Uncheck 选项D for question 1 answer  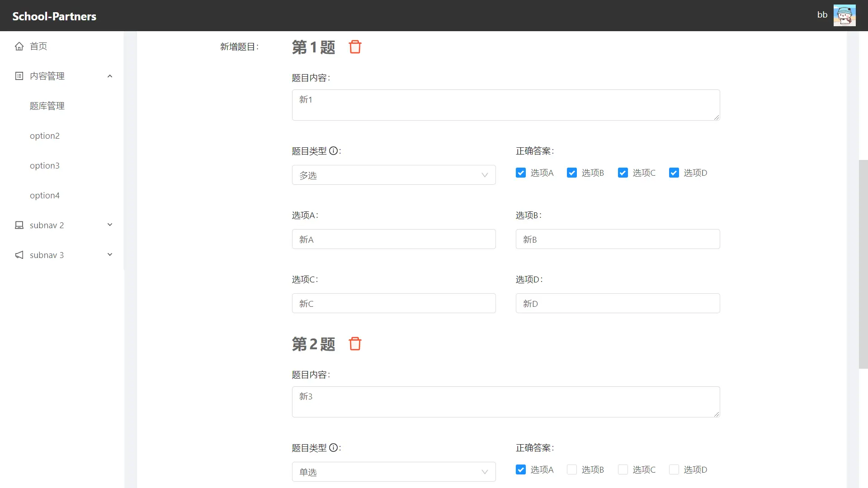point(674,173)
